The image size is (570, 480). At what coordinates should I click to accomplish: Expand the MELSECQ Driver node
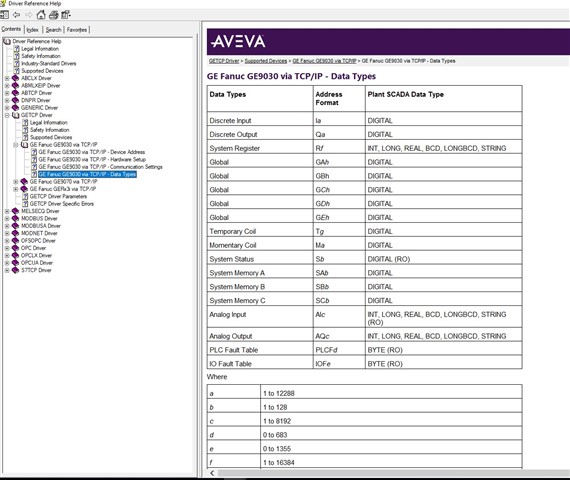coord(7,211)
